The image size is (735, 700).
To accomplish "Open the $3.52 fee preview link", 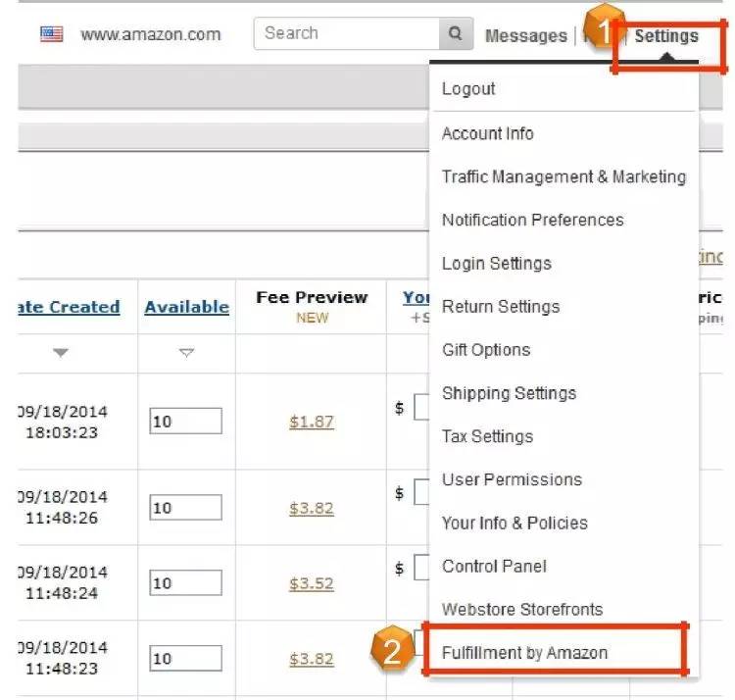I will click(312, 583).
